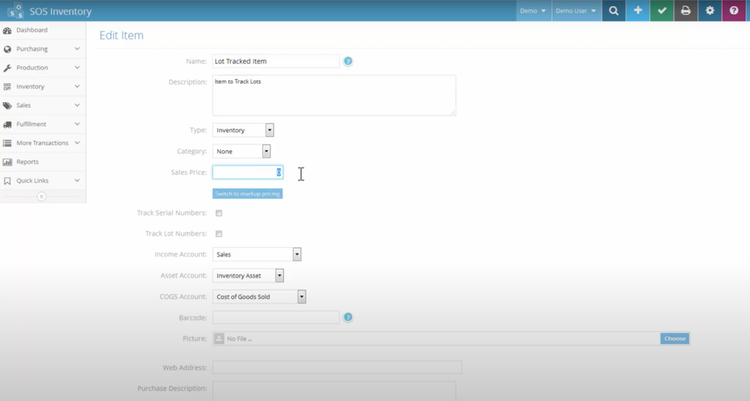
Task: Click the help icon beside Name field
Action: click(348, 61)
